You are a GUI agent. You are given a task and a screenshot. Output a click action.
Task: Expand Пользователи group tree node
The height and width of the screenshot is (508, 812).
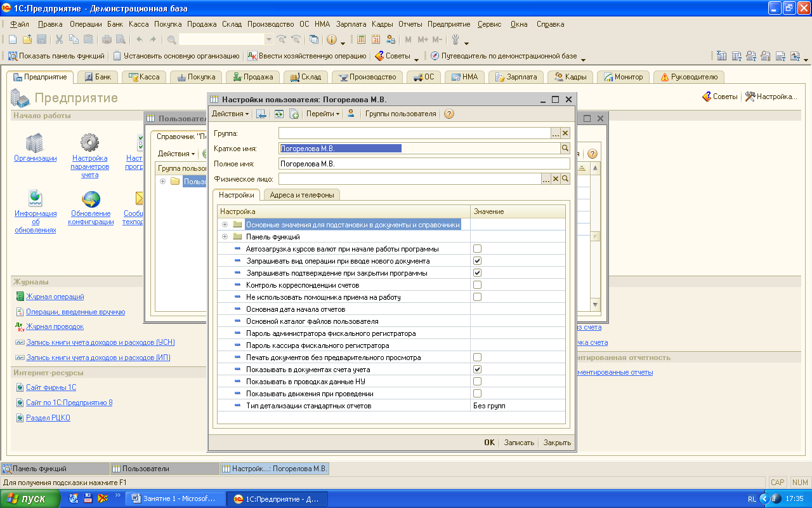(163, 182)
